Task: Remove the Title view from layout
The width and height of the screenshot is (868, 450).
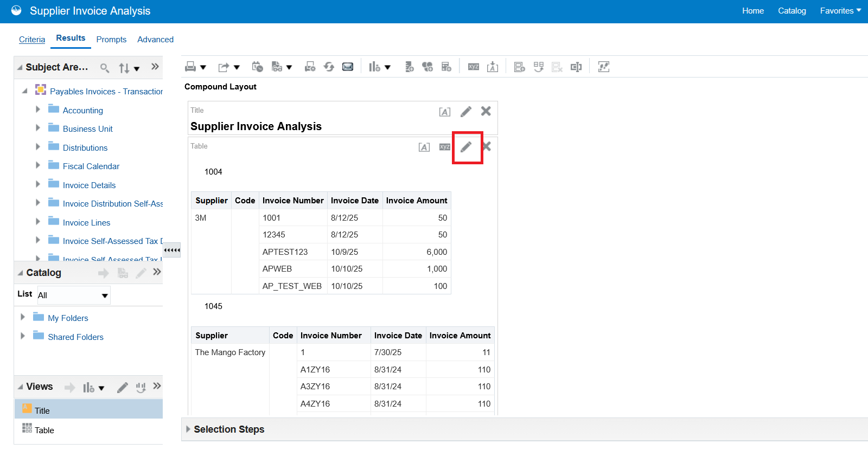Action: [486, 111]
